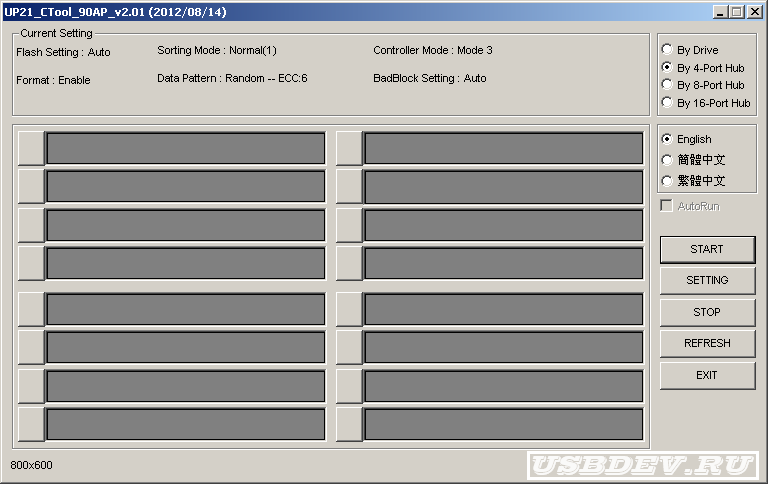Click the Data Pattern : Random -- ECC:6 text
Viewport: 768px width, 484px height.
232,78
